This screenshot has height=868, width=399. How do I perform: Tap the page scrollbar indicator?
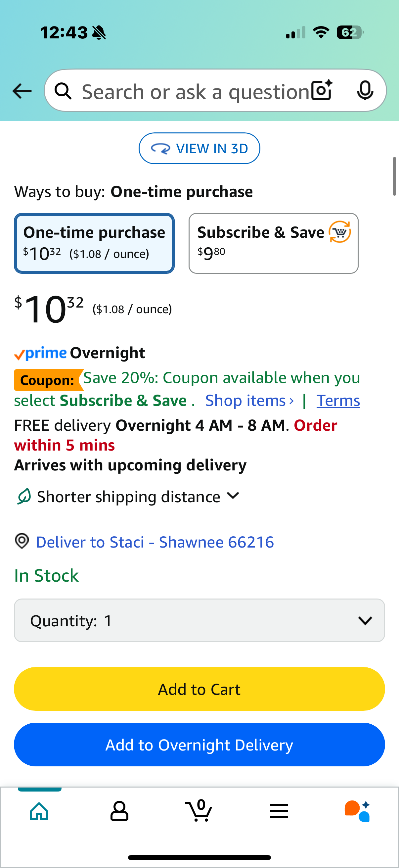click(394, 176)
